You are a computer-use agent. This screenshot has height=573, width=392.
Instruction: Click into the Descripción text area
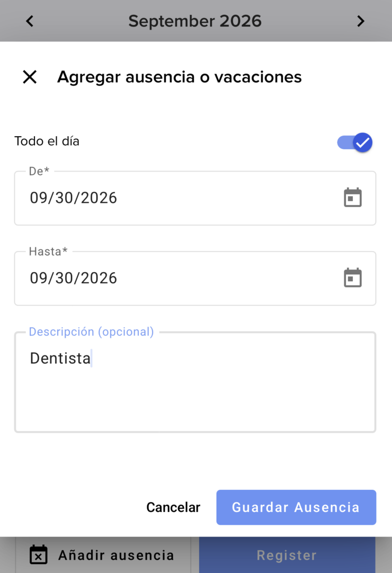coord(195,382)
